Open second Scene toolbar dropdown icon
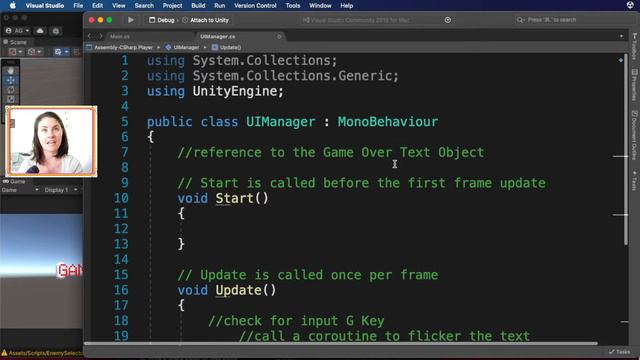This screenshot has width=640, height=360. pos(34,52)
